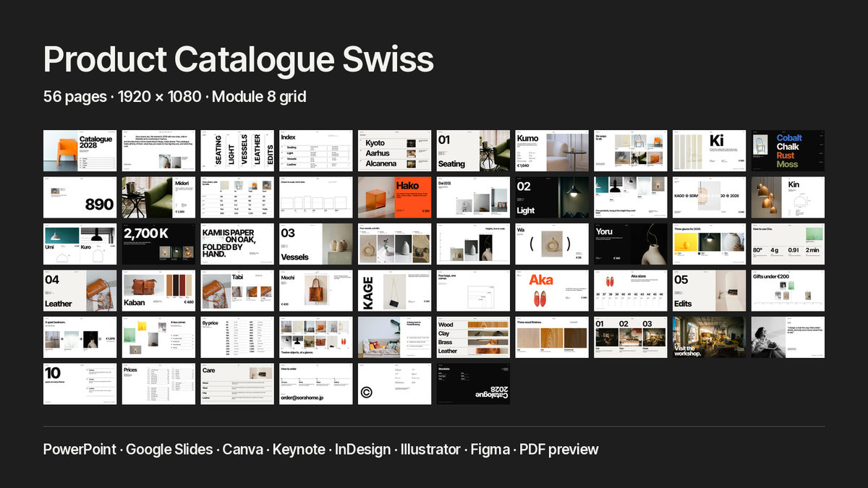Select the Gifts under €200 slide

pos(788,291)
